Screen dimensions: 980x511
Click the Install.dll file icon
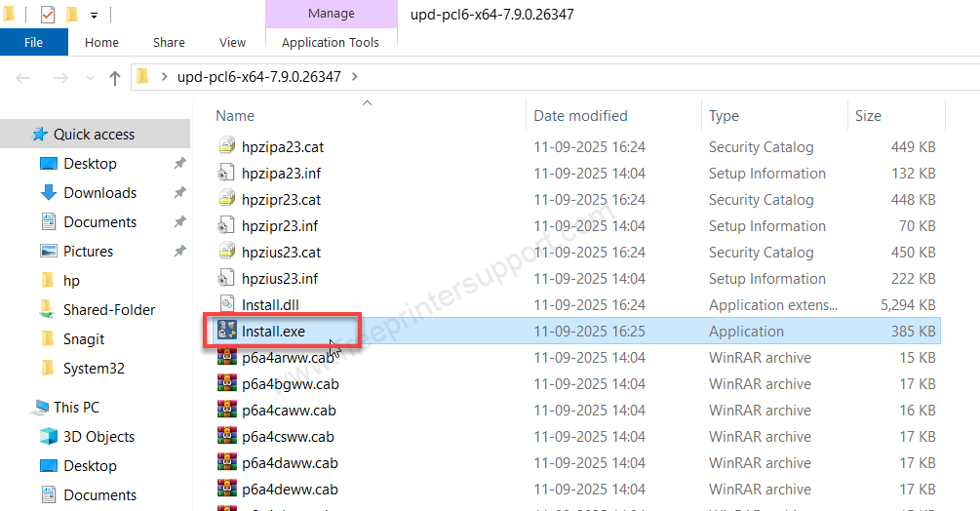click(226, 304)
